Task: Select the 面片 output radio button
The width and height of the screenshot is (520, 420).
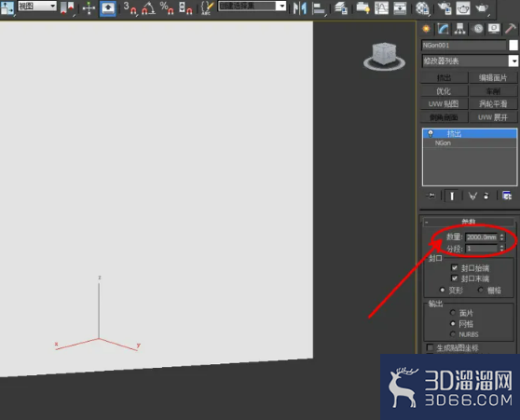Action: [453, 312]
